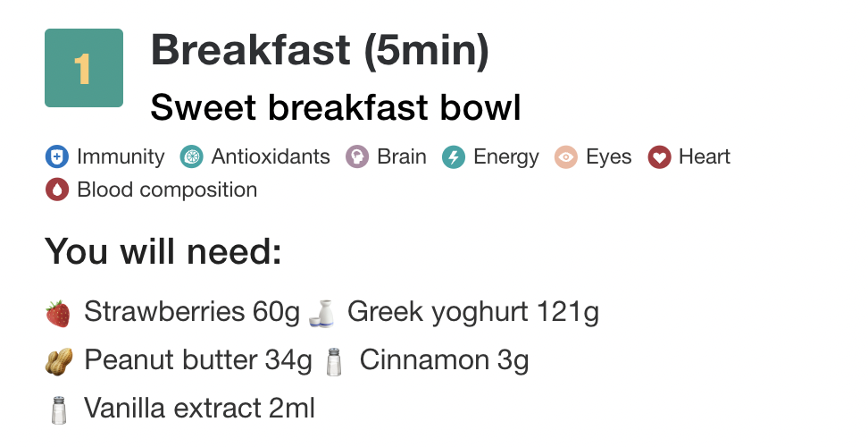The width and height of the screenshot is (868, 447).
Task: Click the salt shaker beside Vanilla extract
Action: (59, 409)
